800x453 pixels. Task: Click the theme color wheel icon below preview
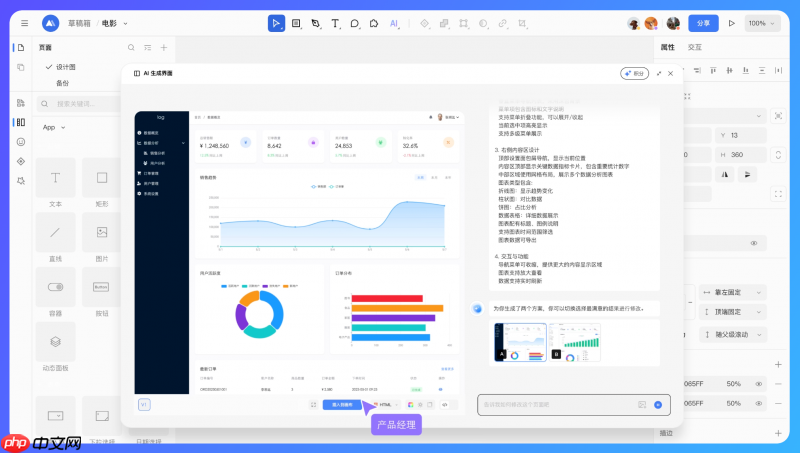pos(410,405)
